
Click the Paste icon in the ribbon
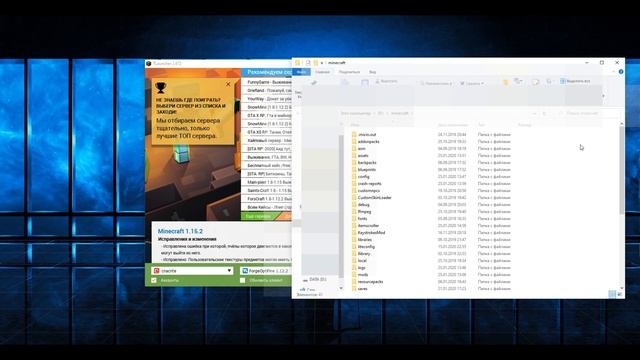point(364,83)
